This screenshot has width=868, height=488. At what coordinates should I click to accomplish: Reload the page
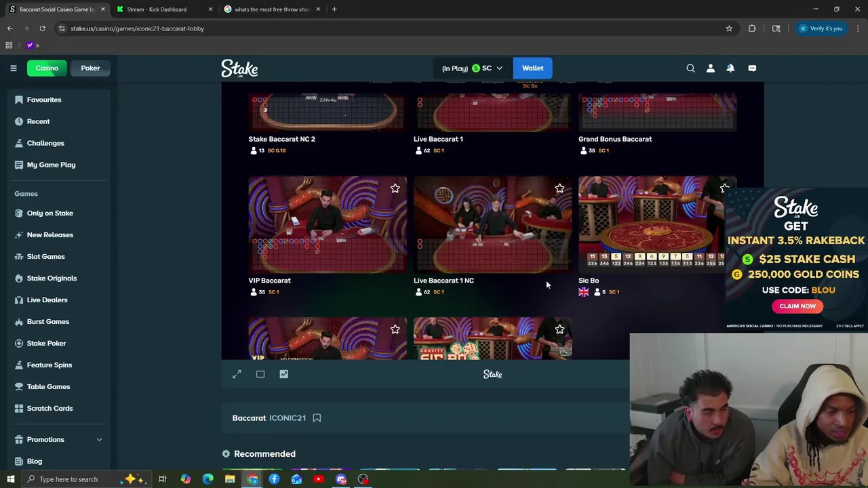42,28
